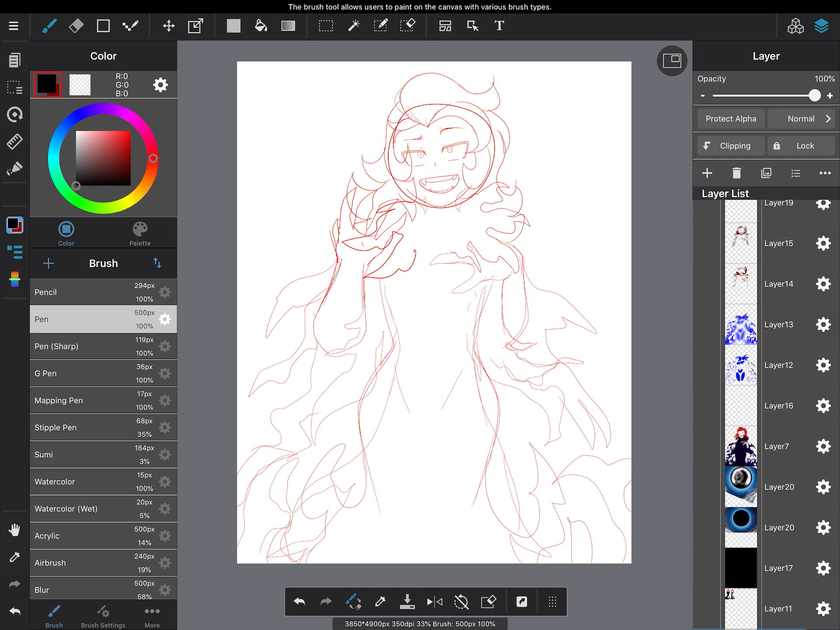
Task: Select the Mapping Pen brush
Action: point(103,401)
